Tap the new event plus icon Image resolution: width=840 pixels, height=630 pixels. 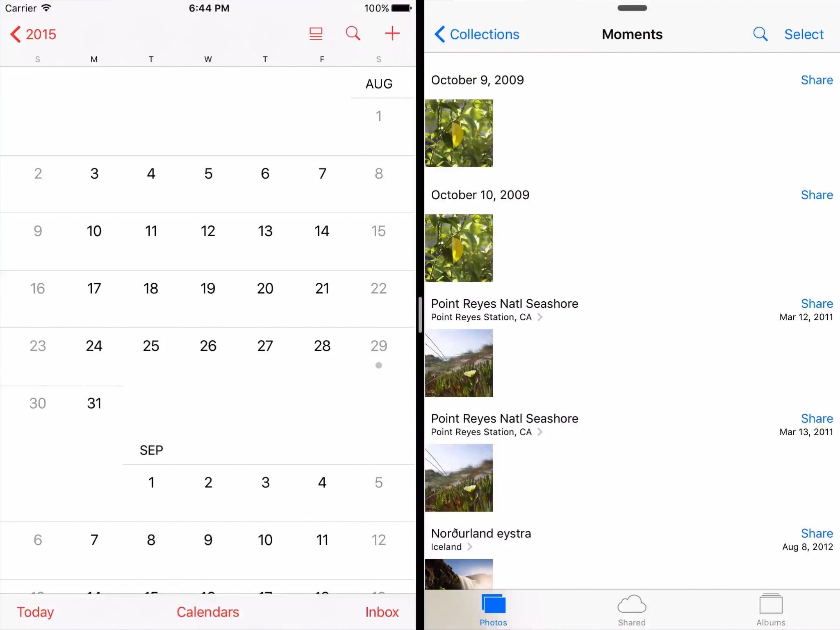[x=392, y=33]
